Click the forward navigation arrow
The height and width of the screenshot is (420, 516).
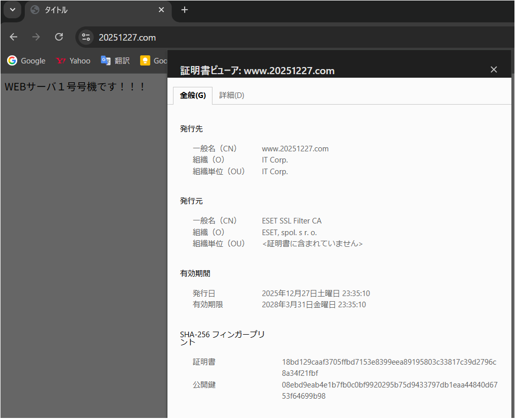36,37
